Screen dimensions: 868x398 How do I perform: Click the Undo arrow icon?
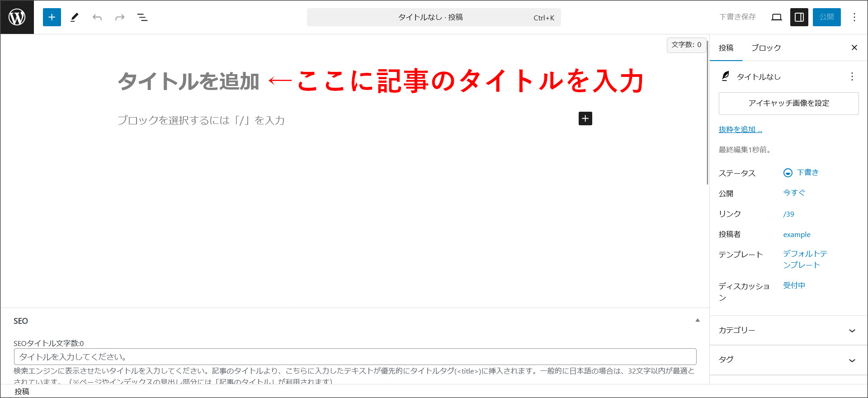[97, 17]
